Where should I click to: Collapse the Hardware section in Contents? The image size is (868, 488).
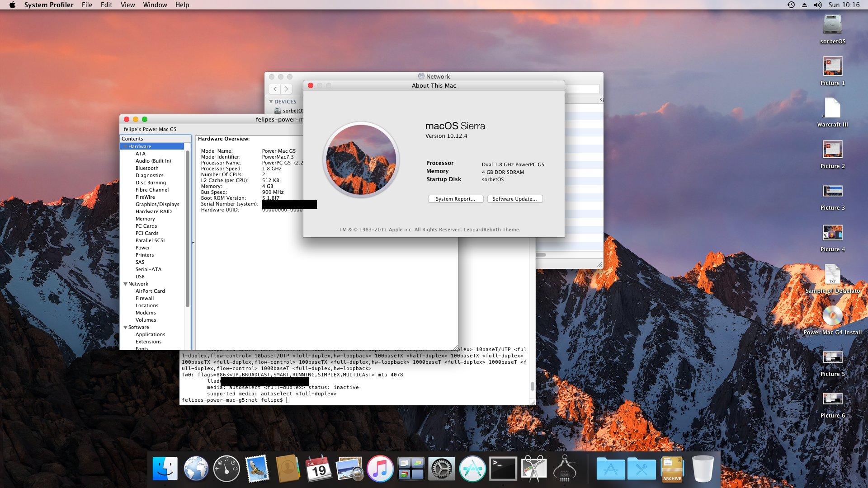125,146
